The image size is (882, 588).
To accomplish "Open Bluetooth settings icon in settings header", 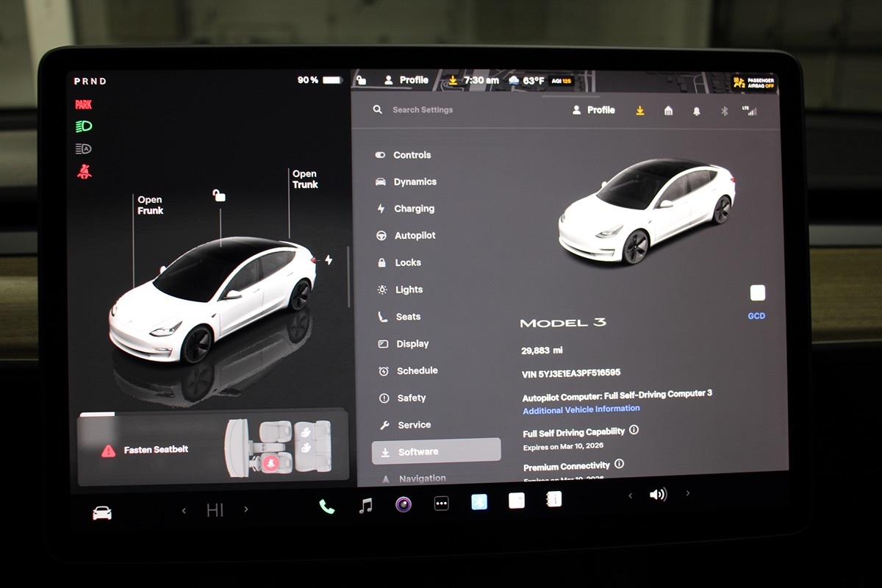I will coord(723,112).
